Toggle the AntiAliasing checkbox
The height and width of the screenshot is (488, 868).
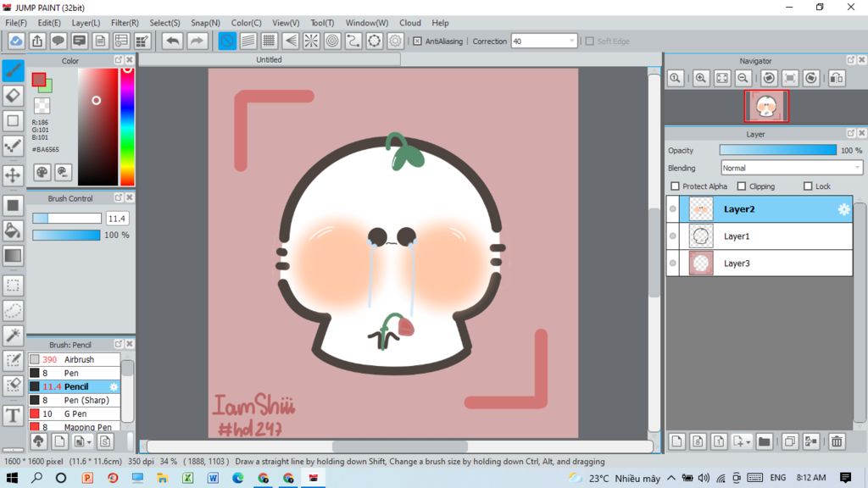coord(417,41)
